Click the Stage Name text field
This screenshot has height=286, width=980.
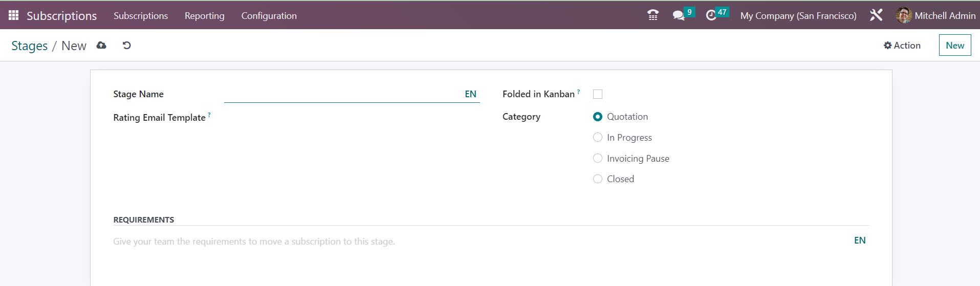[342, 94]
